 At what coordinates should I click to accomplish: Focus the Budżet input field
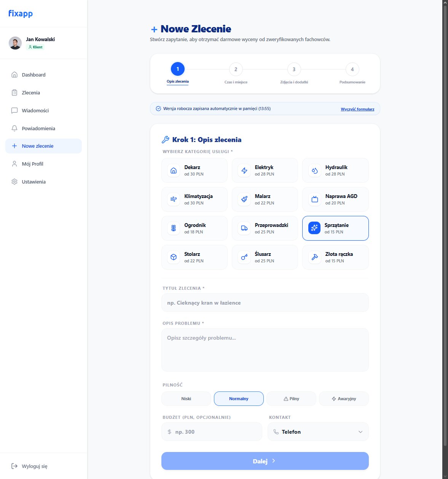pyautogui.click(x=212, y=432)
